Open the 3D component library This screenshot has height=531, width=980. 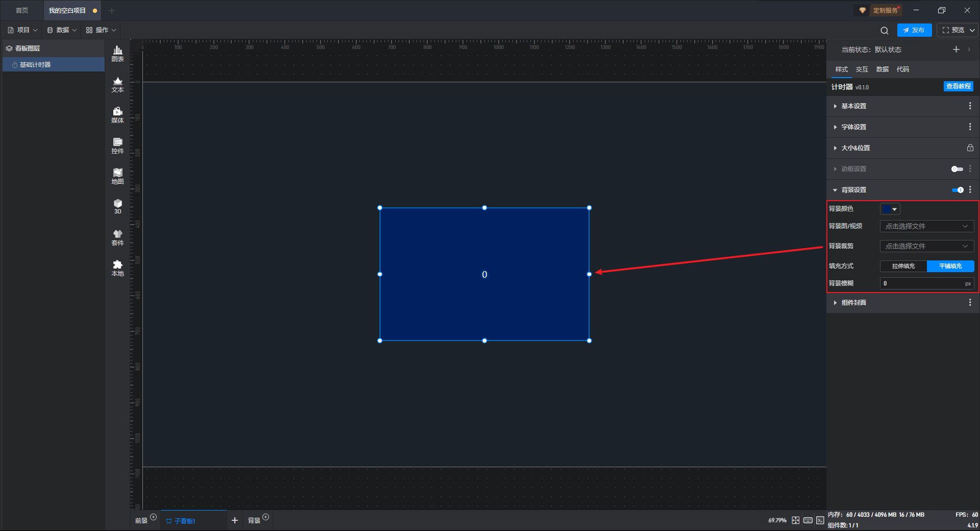click(117, 206)
